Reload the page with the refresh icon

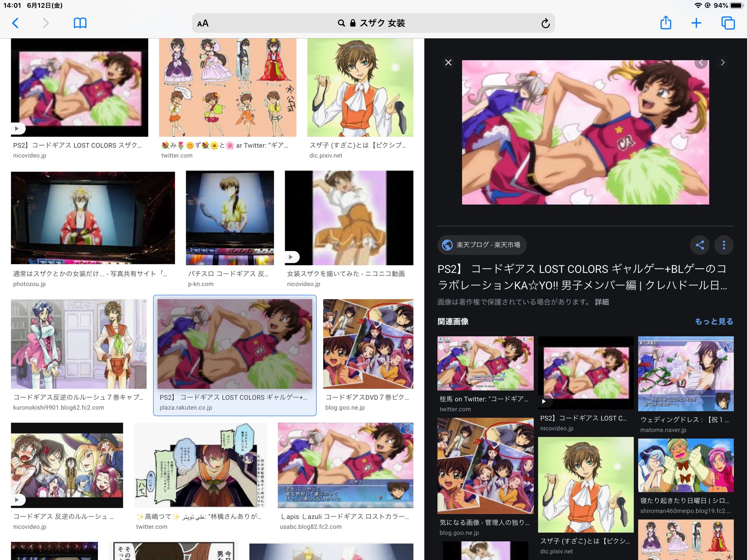coord(545,23)
